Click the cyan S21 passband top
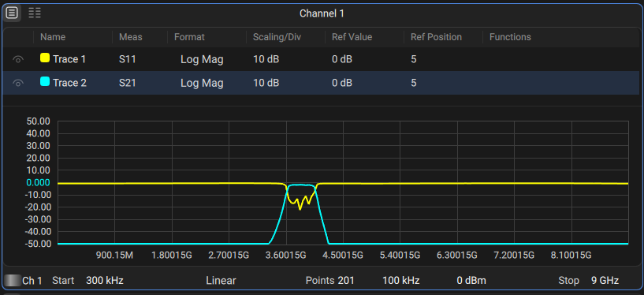The image size is (644, 295). tap(300, 185)
